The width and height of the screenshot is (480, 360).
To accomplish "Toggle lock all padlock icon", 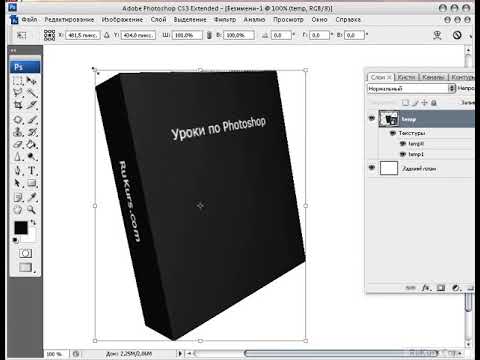I will pos(434,103).
